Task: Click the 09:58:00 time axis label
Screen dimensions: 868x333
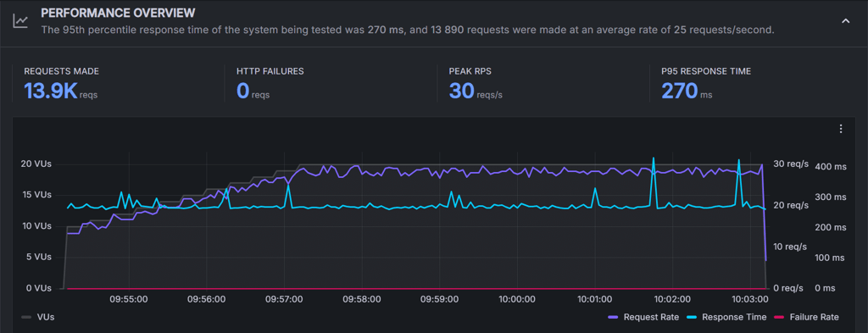Action: (361, 299)
